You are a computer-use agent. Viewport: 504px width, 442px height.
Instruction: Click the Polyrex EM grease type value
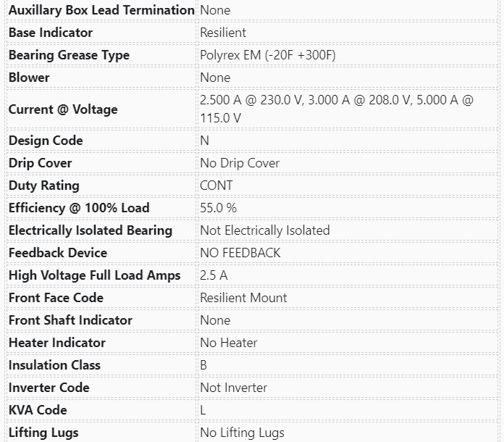pyautogui.click(x=267, y=55)
